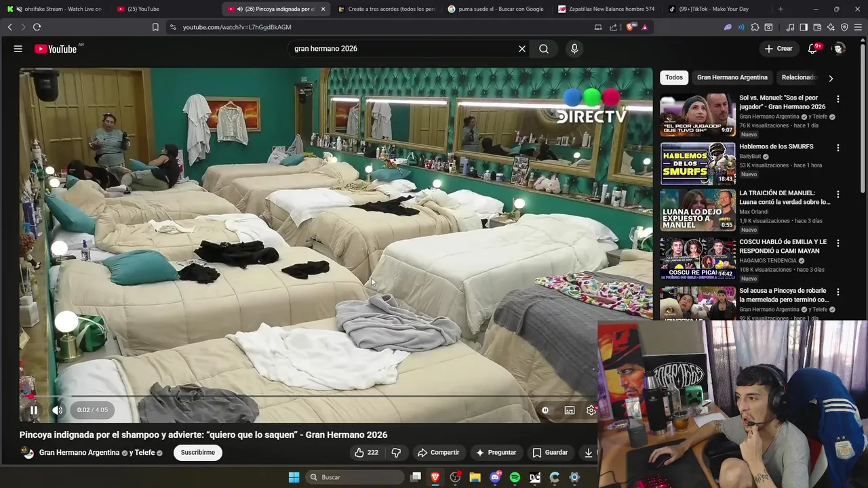Click the Compartir button
Screen dimensions: 868x488
click(438, 453)
